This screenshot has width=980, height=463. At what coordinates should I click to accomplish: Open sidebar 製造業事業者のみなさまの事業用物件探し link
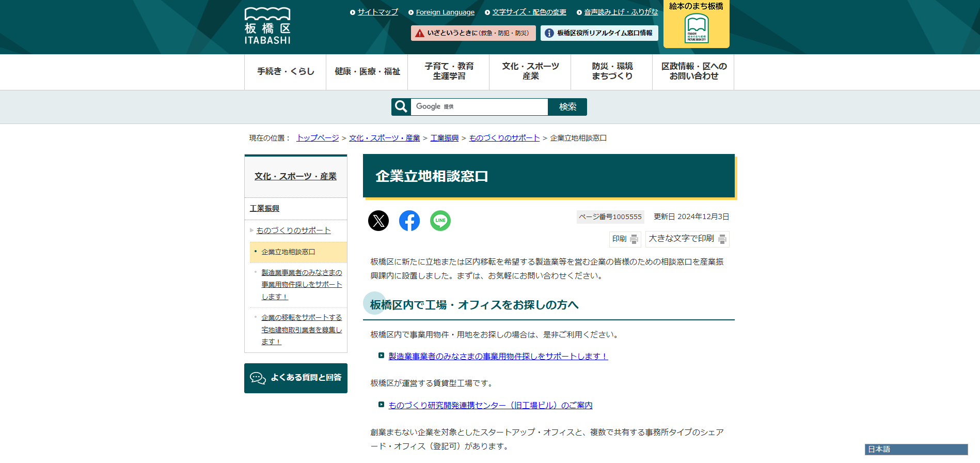tap(302, 285)
